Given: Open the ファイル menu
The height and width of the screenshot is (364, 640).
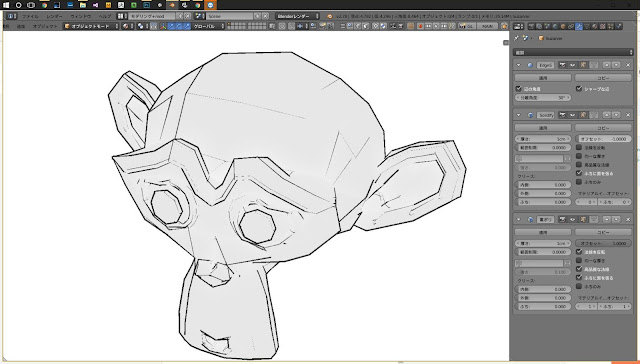Looking at the screenshot, I should coord(30,16).
